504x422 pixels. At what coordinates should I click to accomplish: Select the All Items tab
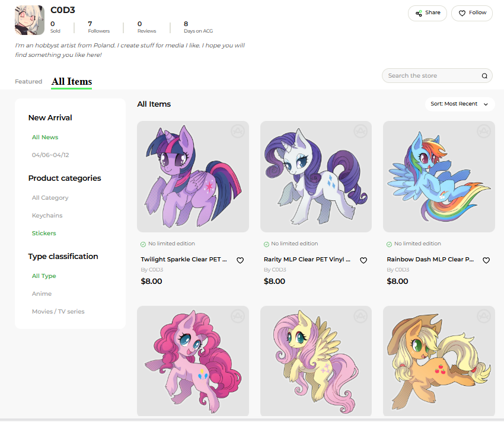click(72, 81)
